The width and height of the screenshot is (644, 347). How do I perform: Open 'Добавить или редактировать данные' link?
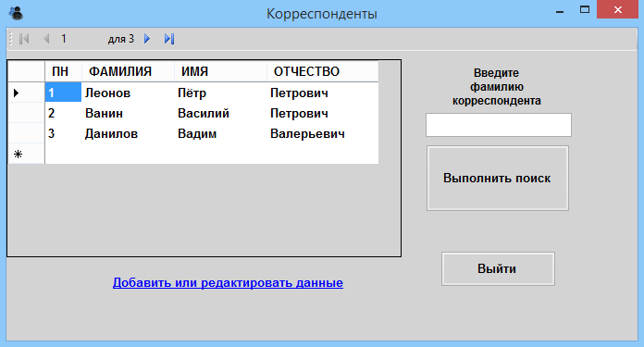pyautogui.click(x=228, y=282)
